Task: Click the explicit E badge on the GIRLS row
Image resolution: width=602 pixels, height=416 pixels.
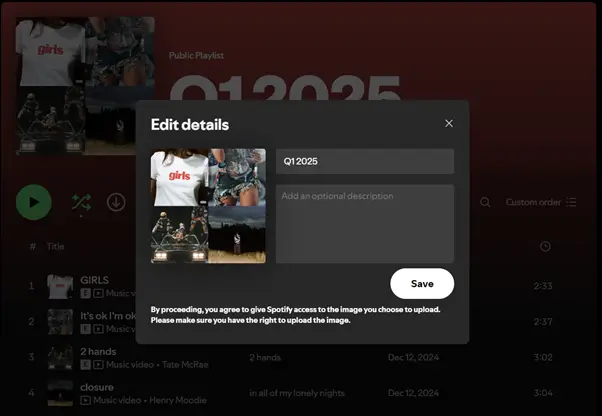Action: point(85,293)
